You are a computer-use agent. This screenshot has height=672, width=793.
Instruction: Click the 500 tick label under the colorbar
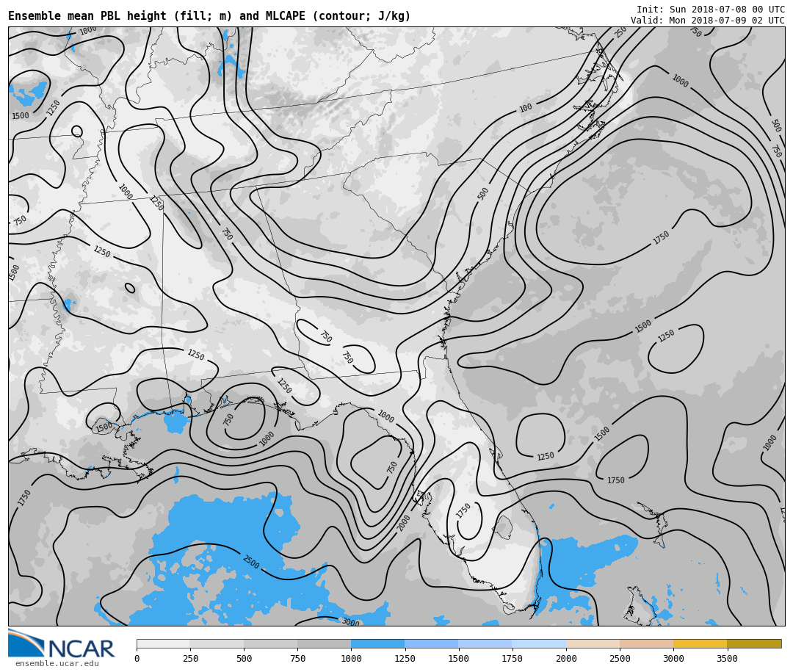(244, 659)
